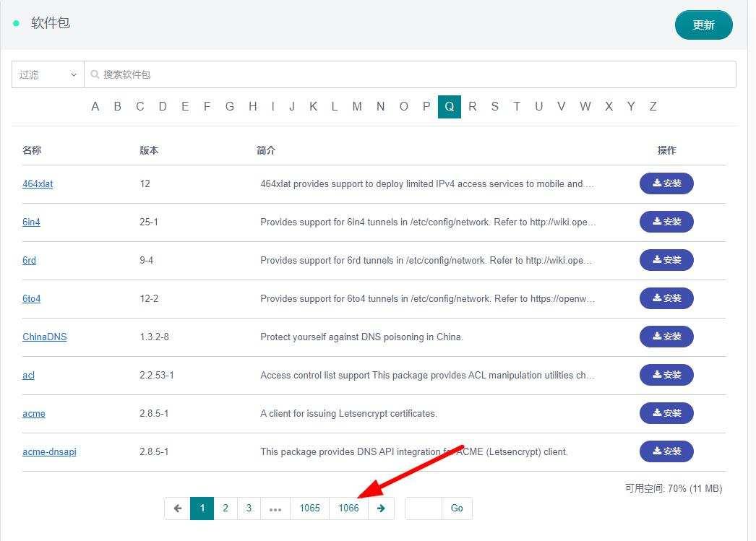Focus the page number input field

pyautogui.click(x=423, y=508)
